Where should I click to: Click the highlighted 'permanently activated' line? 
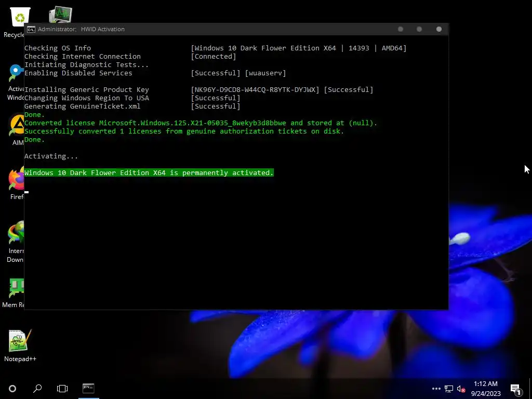[149, 172]
